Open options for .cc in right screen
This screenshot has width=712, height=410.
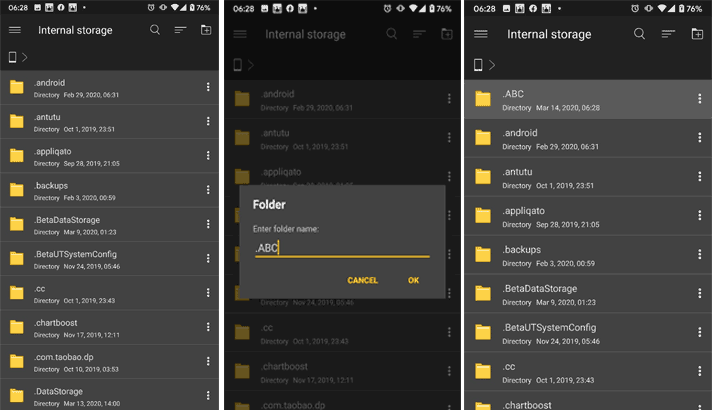699,371
